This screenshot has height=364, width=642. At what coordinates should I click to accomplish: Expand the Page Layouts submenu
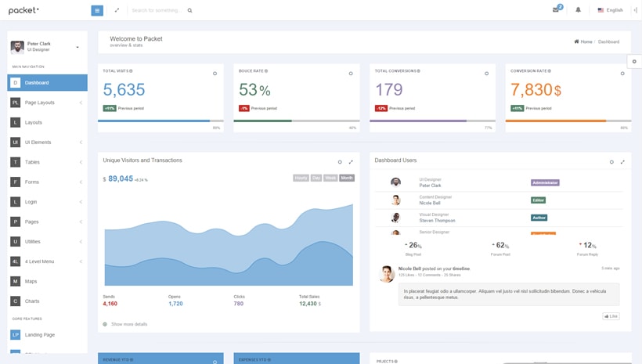(x=47, y=103)
